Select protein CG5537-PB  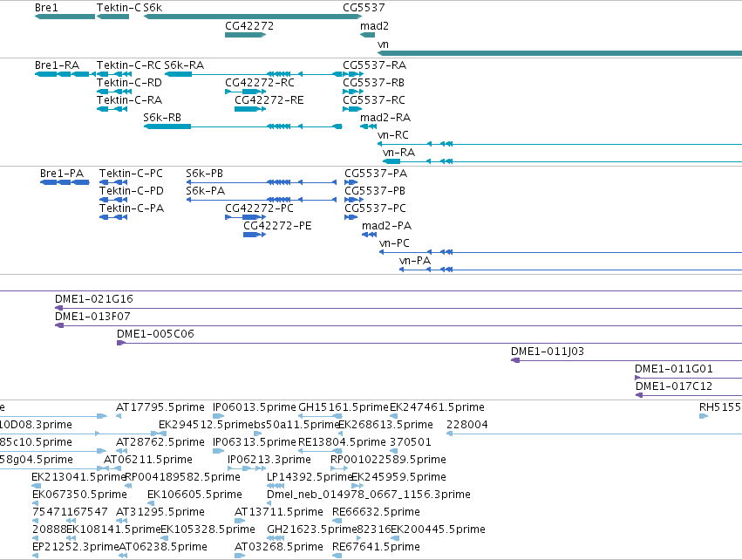pos(354,200)
